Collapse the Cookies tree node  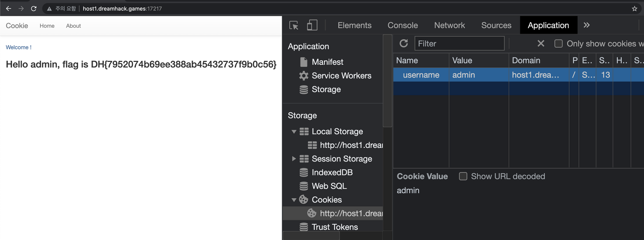click(x=294, y=200)
